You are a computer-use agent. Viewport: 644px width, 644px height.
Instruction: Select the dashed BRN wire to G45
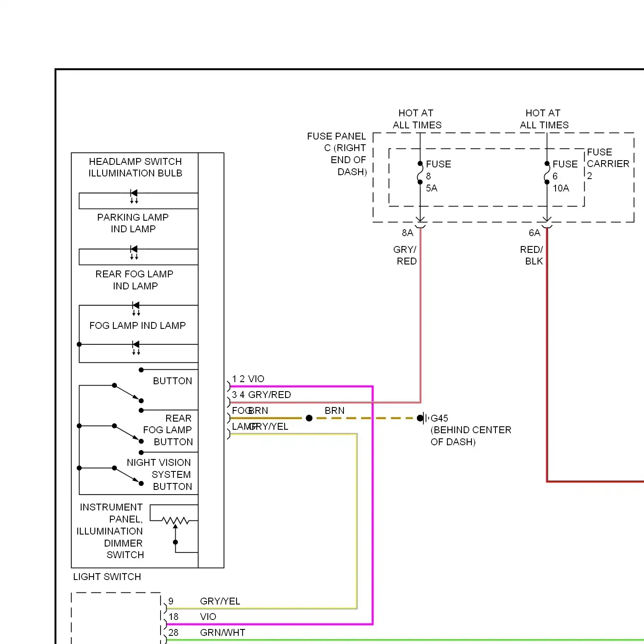coord(365,418)
